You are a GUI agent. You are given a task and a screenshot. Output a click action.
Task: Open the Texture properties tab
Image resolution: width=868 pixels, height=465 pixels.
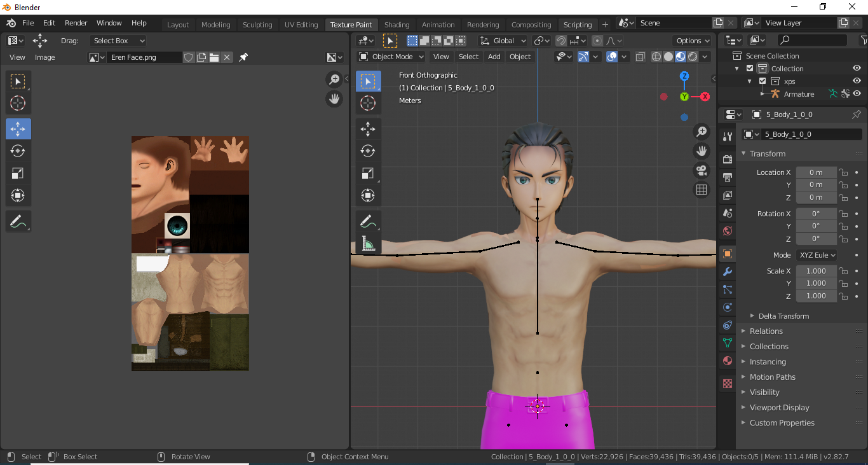(x=728, y=384)
